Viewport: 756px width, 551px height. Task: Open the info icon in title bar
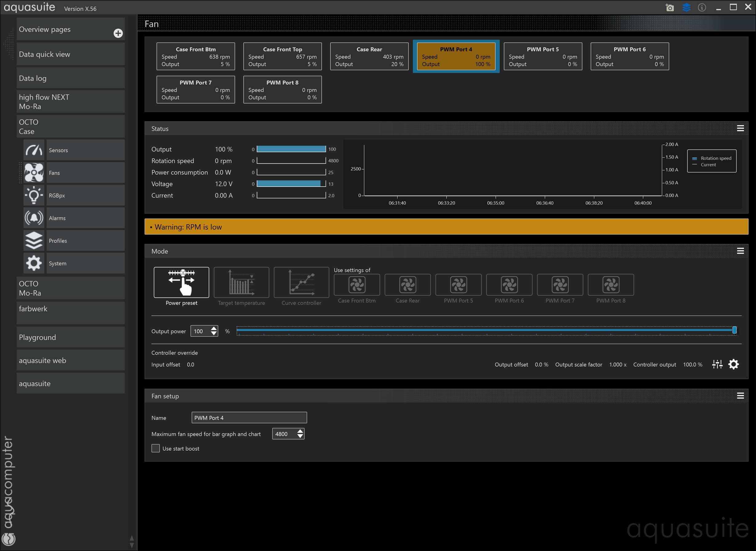pyautogui.click(x=702, y=7)
